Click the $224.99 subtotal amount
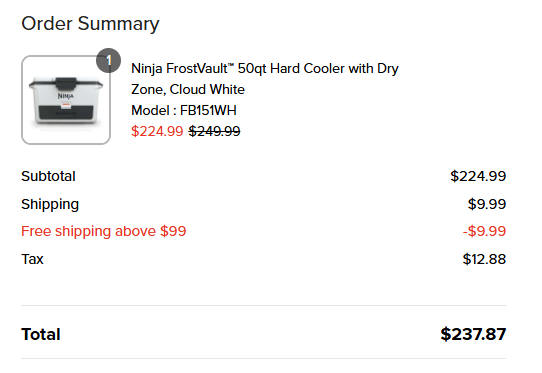The width and height of the screenshot is (542, 373). click(478, 176)
